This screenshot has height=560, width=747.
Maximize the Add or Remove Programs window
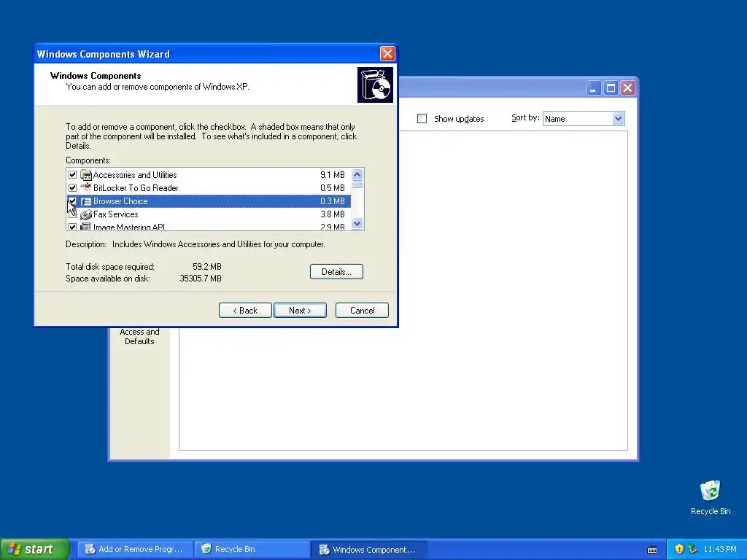pos(611,88)
